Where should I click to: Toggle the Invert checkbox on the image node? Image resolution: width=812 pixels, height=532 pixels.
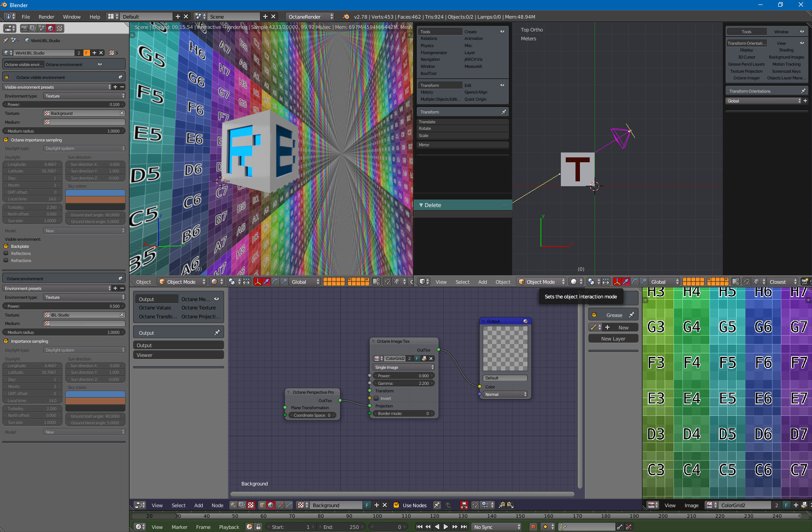point(376,399)
